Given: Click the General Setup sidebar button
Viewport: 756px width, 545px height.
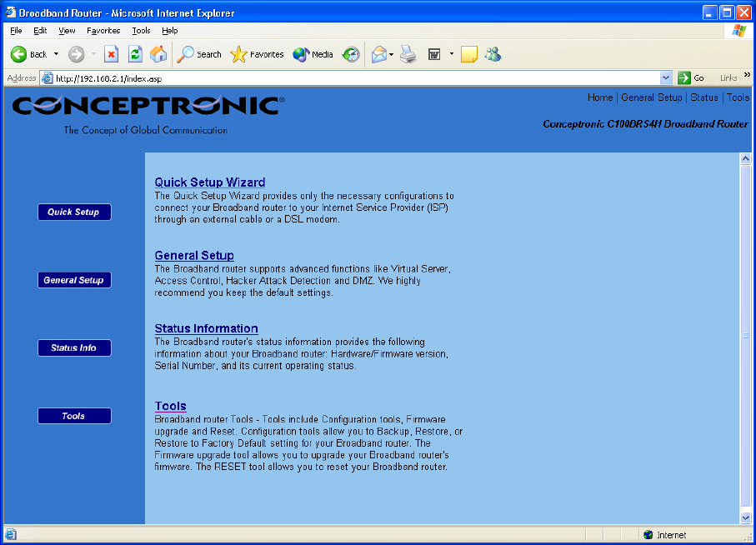Looking at the screenshot, I should pos(74,280).
